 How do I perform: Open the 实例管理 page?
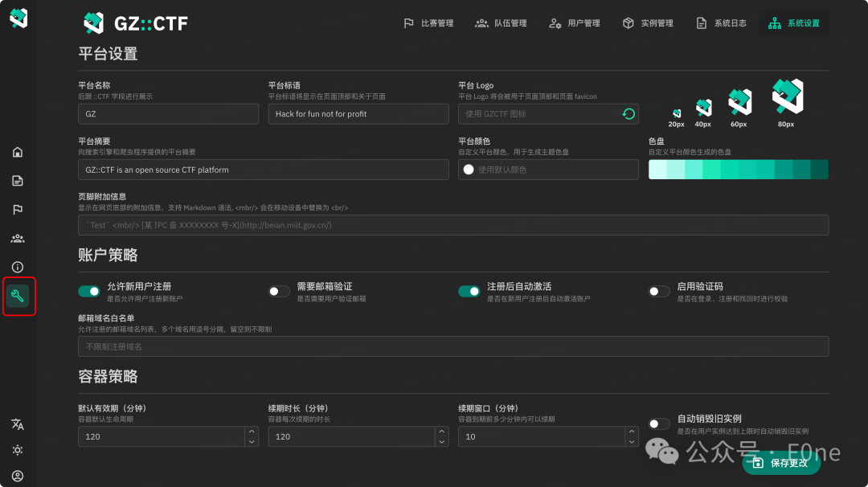tap(656, 23)
